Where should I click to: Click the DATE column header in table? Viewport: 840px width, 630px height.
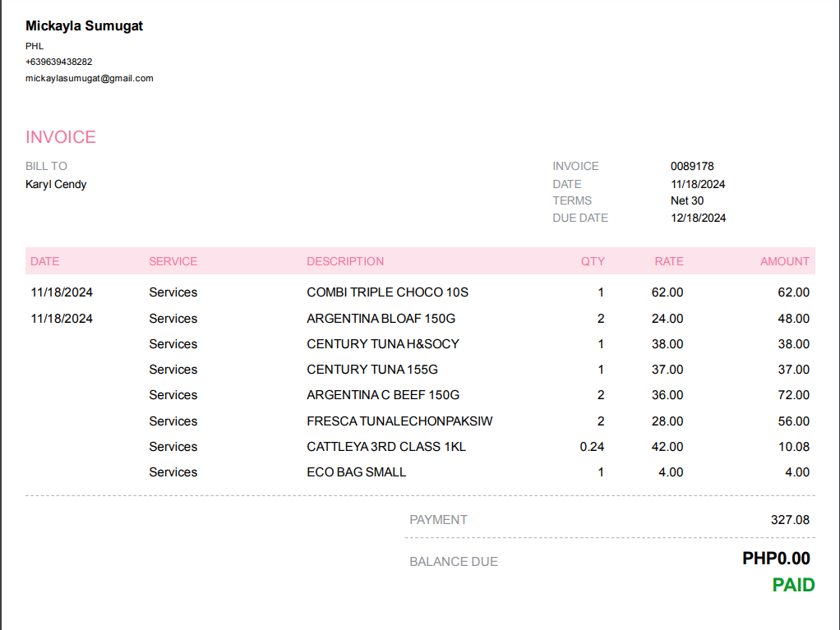click(x=44, y=261)
